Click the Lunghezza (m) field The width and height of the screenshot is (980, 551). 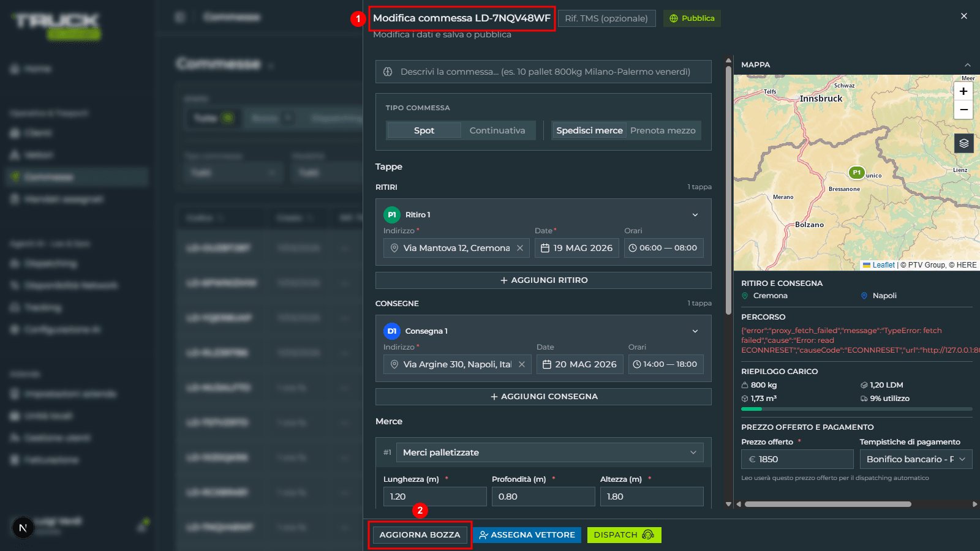435,497
